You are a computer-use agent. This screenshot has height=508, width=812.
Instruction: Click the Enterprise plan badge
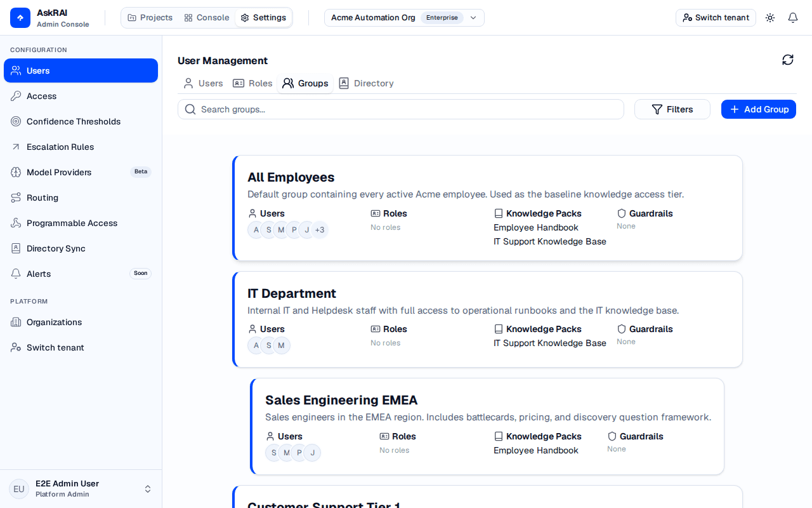(x=442, y=18)
